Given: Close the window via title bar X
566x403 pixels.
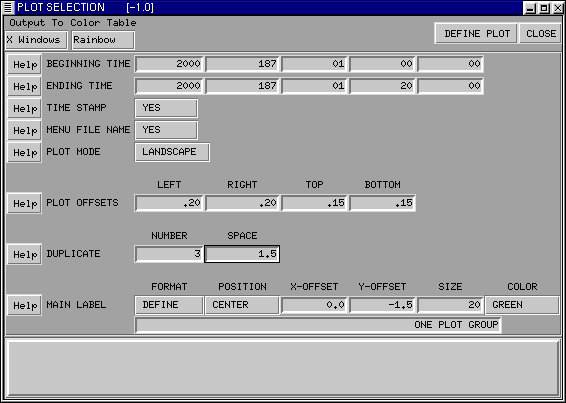Looking at the screenshot, I should coord(558,8).
